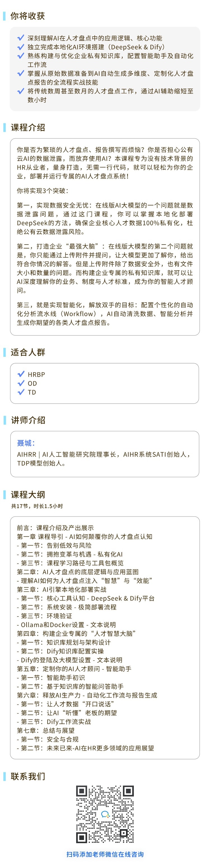Select the "课程介绍" section heading
The image size is (210, 868).
(28, 127)
